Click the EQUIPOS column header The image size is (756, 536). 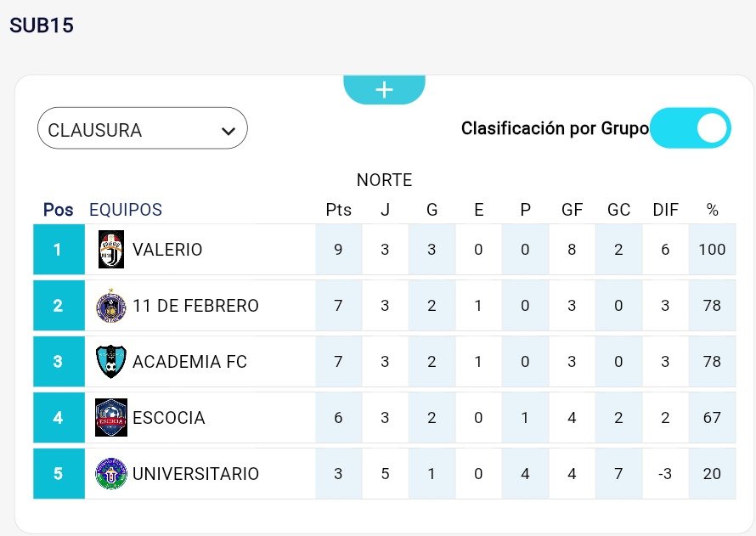click(x=126, y=210)
